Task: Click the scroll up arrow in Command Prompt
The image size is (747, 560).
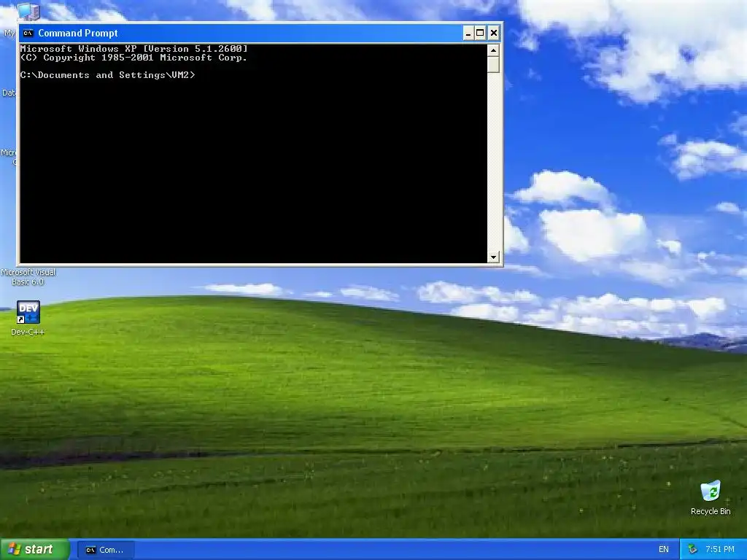Action: tap(493, 50)
